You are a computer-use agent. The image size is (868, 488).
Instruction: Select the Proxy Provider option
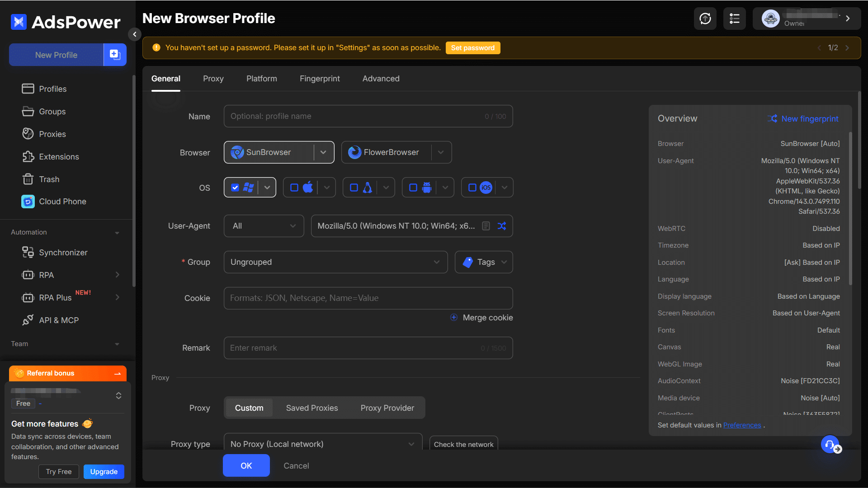(387, 408)
